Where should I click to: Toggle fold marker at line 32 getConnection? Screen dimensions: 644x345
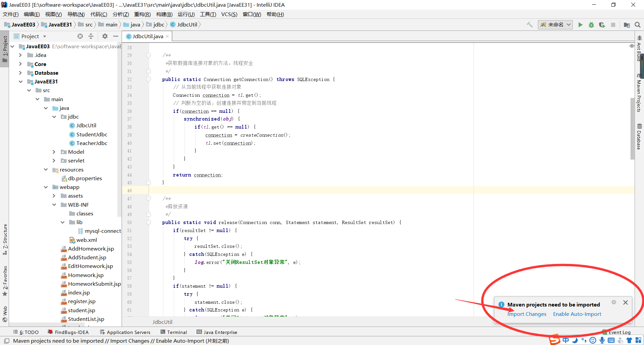[149, 79]
